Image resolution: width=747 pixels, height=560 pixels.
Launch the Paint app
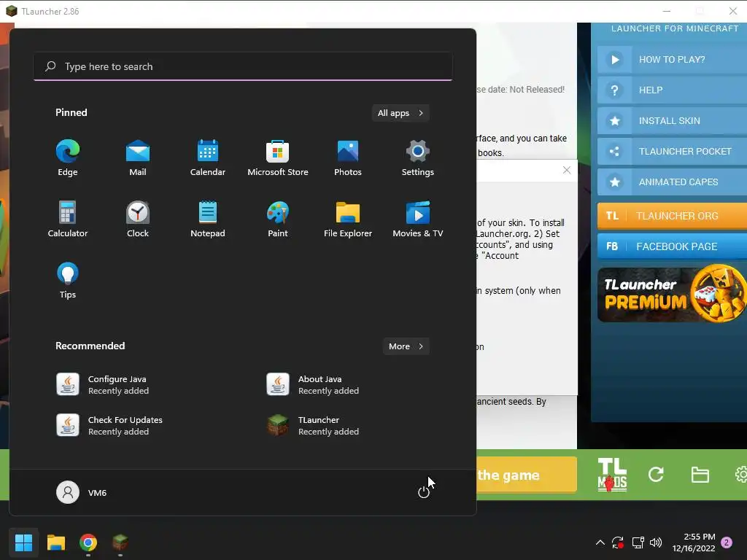[x=278, y=219]
